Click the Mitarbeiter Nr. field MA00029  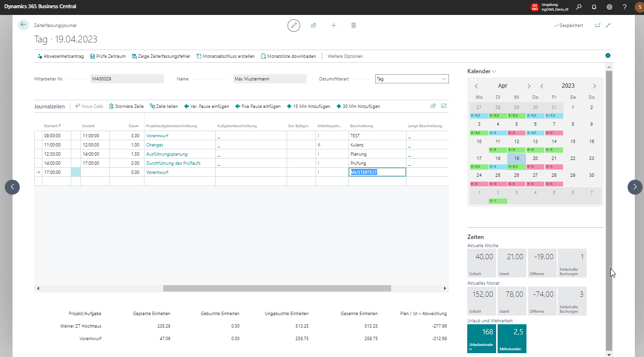tap(127, 79)
